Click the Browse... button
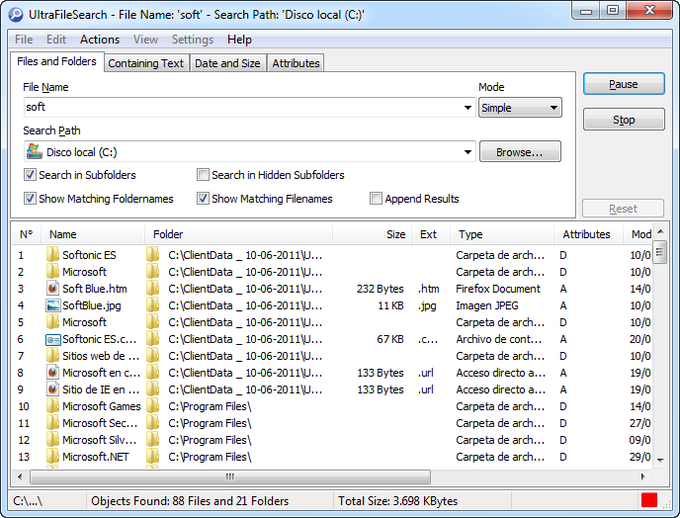This screenshot has height=518, width=680. [x=520, y=152]
